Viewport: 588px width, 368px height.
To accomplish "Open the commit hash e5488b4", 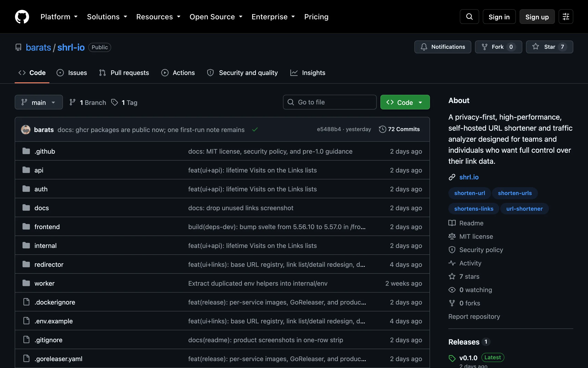I will (329, 129).
